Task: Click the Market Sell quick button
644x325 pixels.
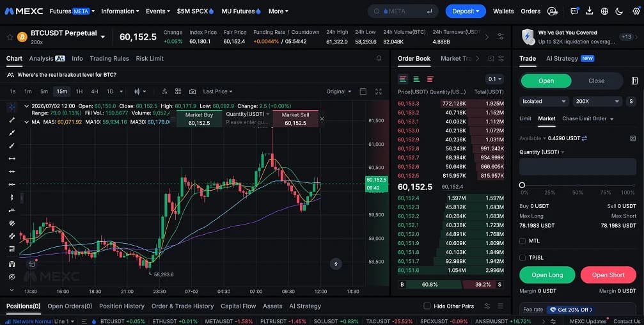Action: tap(295, 119)
